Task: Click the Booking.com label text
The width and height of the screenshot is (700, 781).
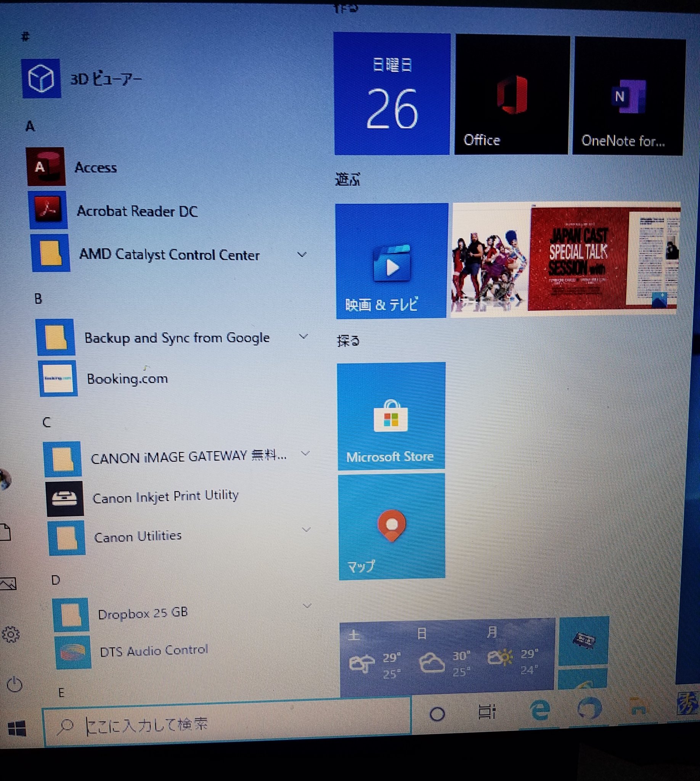Action: coord(127,379)
